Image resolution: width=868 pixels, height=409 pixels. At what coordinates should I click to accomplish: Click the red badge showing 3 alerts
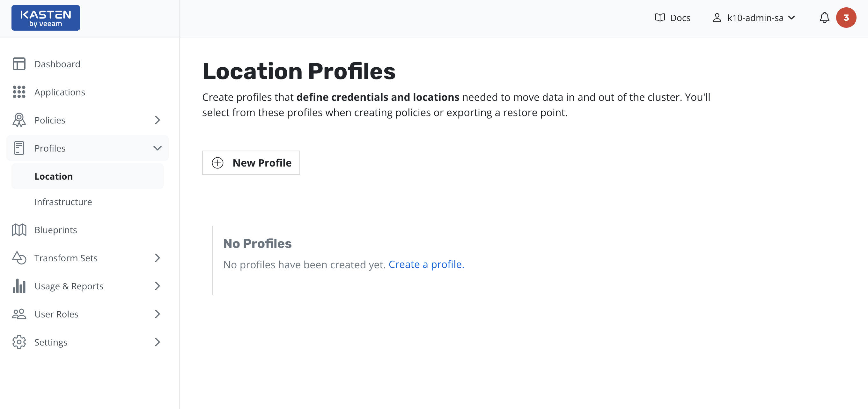(846, 18)
